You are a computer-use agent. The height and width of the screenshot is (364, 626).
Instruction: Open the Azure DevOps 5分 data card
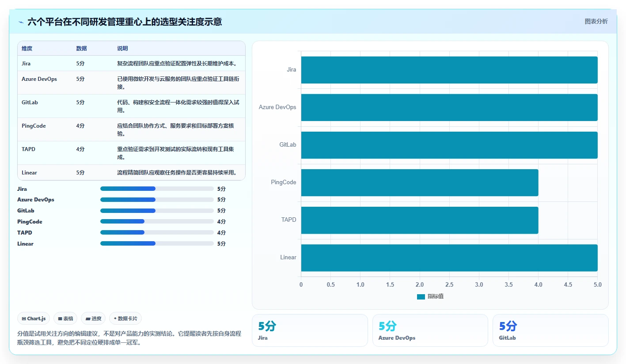(x=430, y=330)
